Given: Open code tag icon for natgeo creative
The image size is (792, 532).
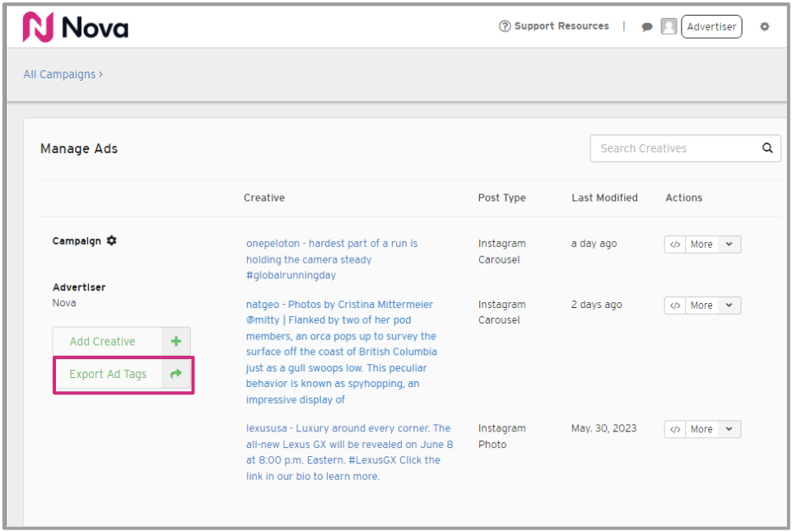Looking at the screenshot, I should click(x=675, y=306).
